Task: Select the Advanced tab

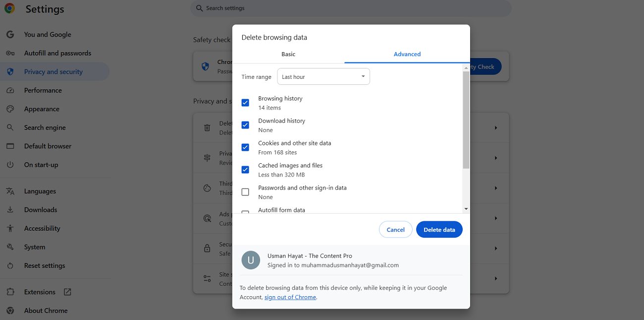Action: tap(407, 54)
